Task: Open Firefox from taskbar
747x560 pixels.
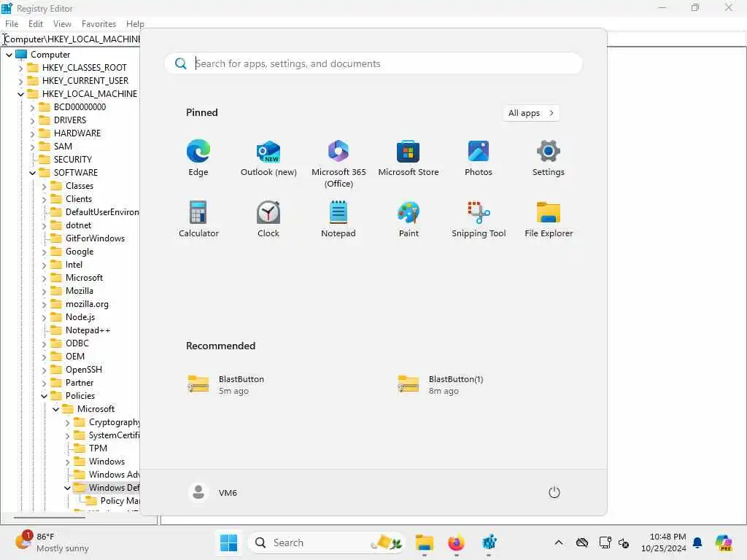Action: tap(456, 542)
